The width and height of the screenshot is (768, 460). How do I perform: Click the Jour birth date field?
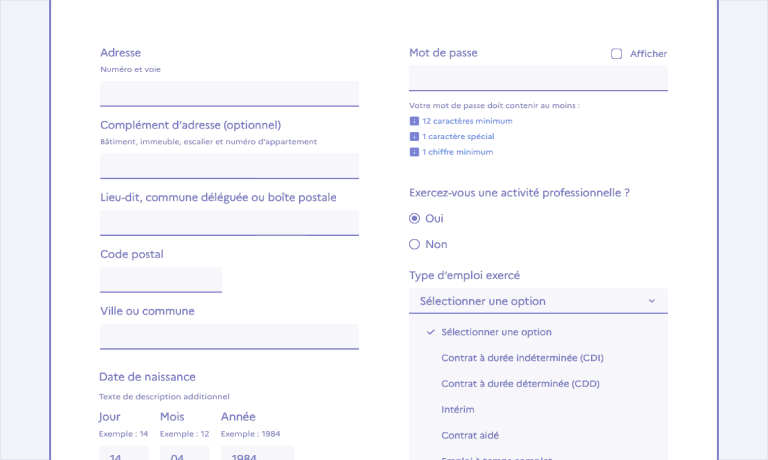coord(124,454)
